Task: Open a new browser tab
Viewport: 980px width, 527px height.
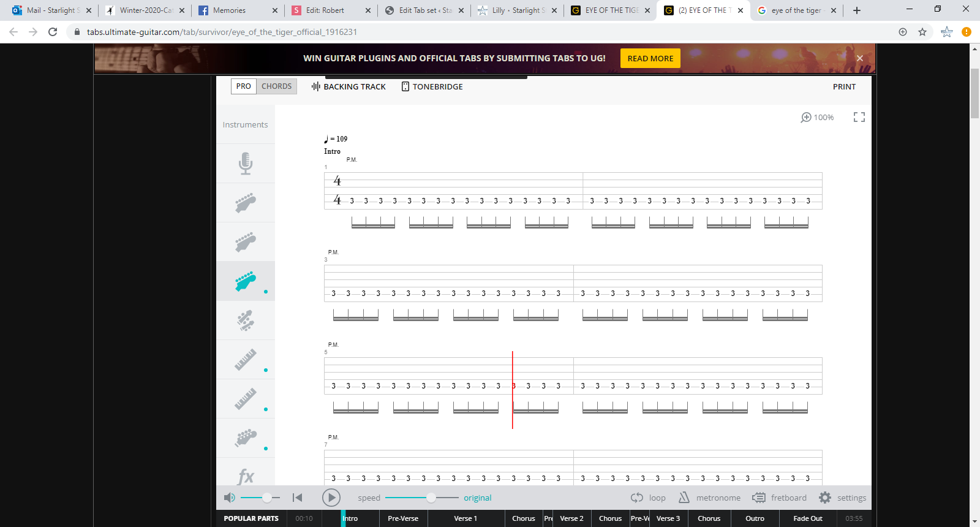Action: 857,10
